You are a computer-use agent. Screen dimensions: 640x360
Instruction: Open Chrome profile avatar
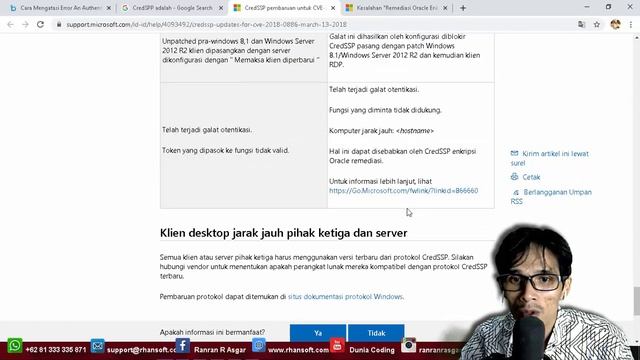point(616,24)
